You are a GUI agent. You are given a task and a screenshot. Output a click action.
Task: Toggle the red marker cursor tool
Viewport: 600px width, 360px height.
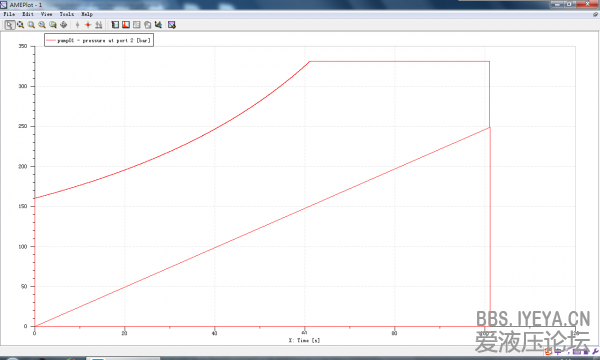[88, 25]
